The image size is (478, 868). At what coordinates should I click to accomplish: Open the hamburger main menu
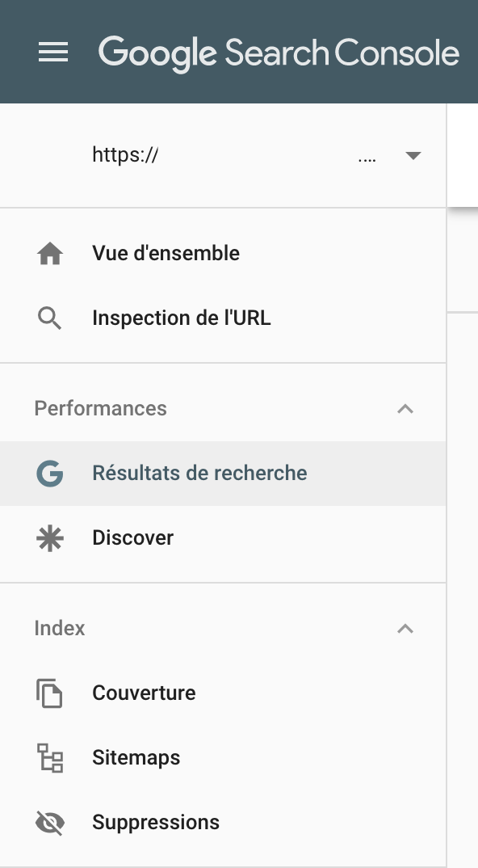click(x=53, y=52)
